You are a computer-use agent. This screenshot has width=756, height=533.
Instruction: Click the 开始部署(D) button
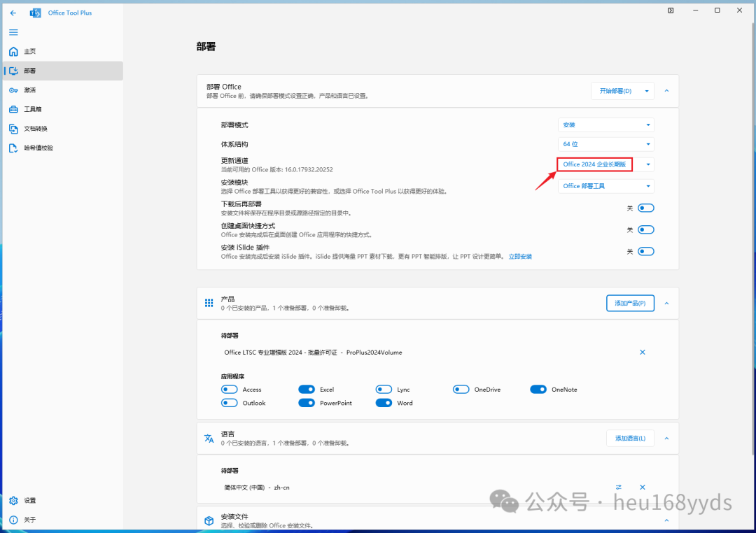pos(615,91)
